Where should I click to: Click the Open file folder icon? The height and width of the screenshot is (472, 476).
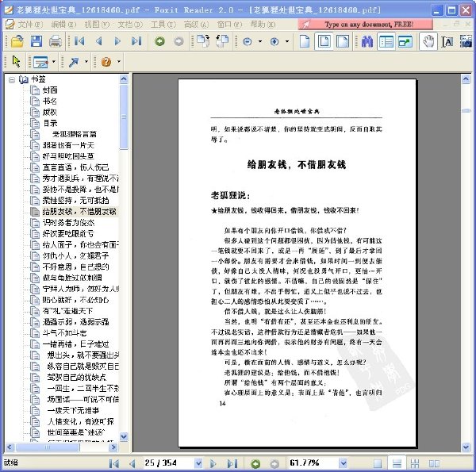click(17, 41)
